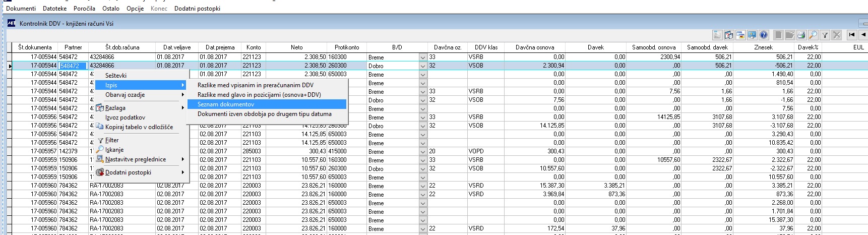The height and width of the screenshot is (235, 868).
Task: Choose Izvoz podatkov in the context menu
Action: click(x=125, y=117)
